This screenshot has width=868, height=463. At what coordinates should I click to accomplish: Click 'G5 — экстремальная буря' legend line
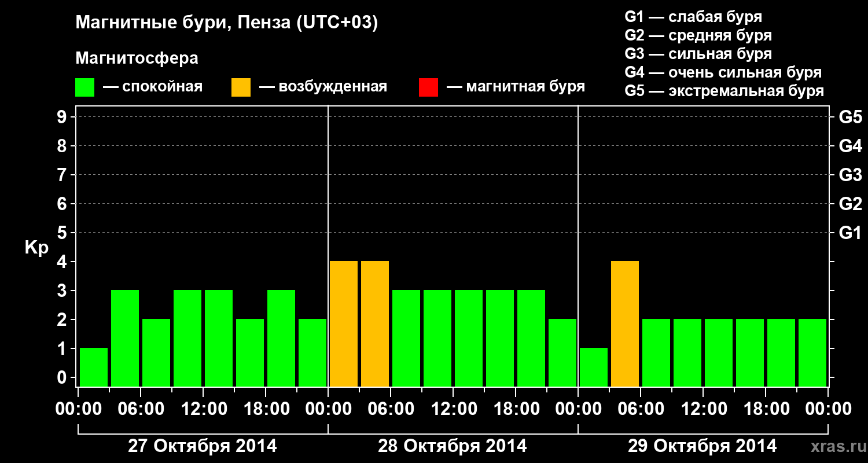pyautogui.click(x=724, y=91)
